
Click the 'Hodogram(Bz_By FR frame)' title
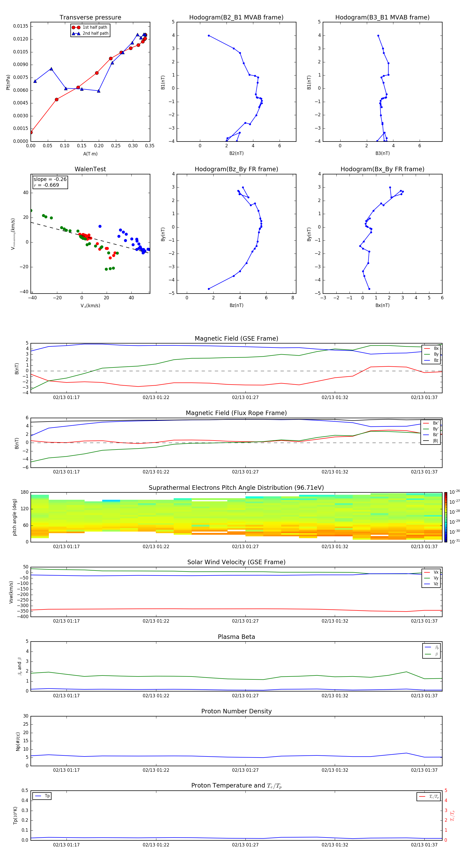tap(236, 169)
